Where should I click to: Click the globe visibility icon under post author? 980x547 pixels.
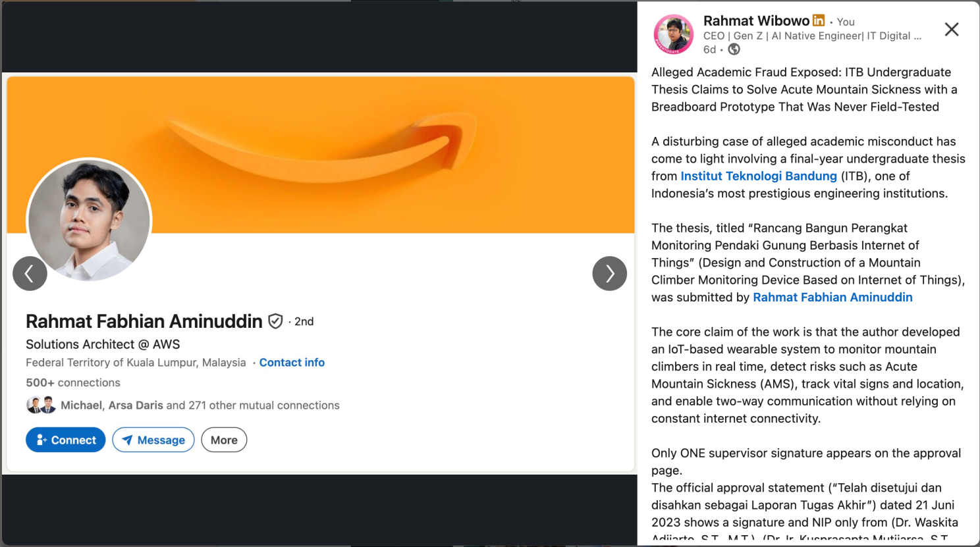click(734, 49)
